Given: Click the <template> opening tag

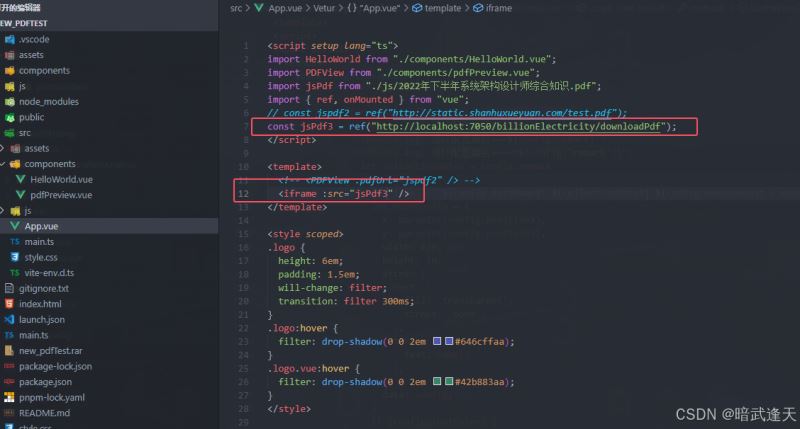Looking at the screenshot, I should [294, 167].
